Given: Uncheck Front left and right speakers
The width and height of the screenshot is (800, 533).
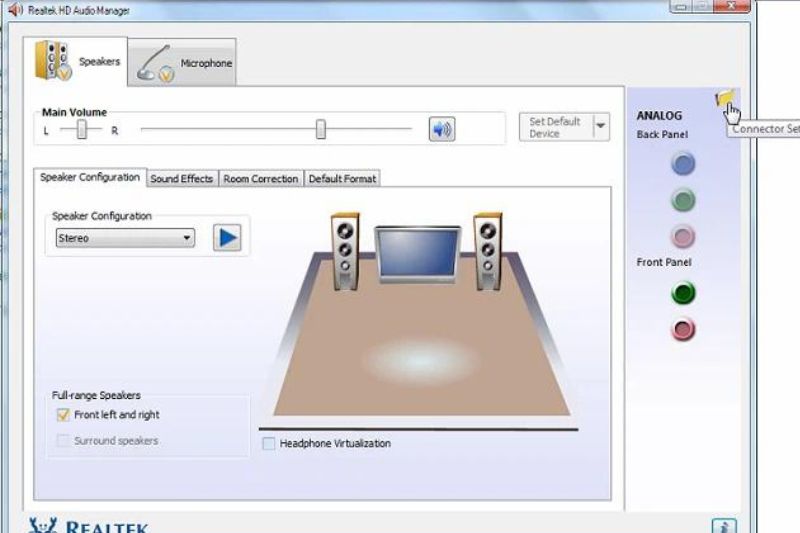Looking at the screenshot, I should click(x=63, y=415).
